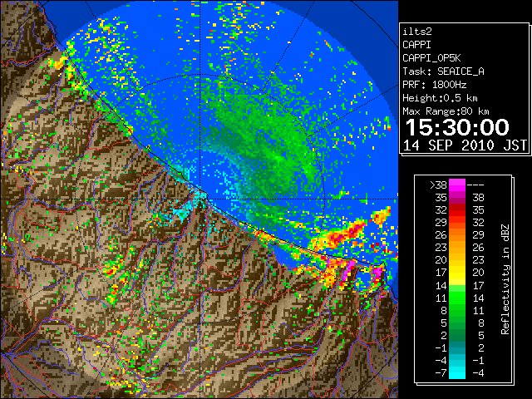
Task: Click the 15:30:00 timestamp
Action: pyautogui.click(x=457, y=127)
